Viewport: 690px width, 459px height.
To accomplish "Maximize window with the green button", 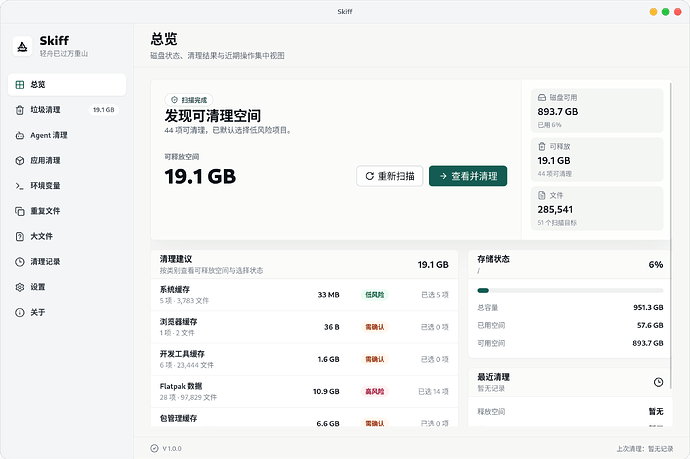I will (x=665, y=12).
